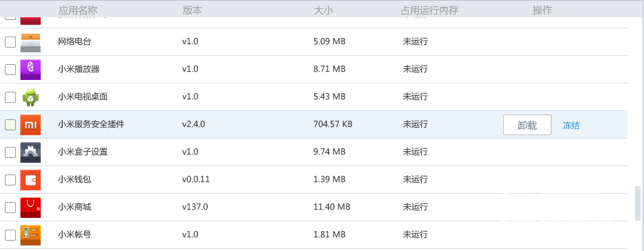644x251 pixels.
Task: Click the 小米钱包 wallet icon
Action: click(30, 180)
